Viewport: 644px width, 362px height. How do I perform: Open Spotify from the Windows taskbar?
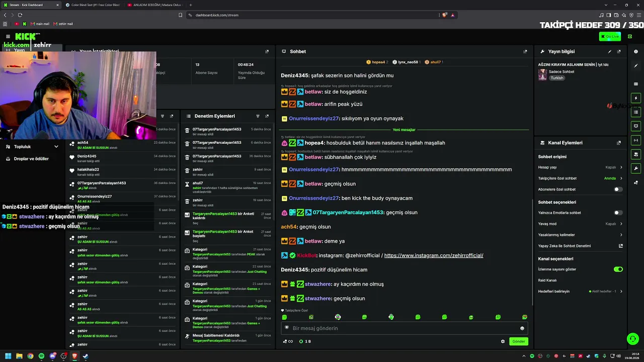coord(41,356)
